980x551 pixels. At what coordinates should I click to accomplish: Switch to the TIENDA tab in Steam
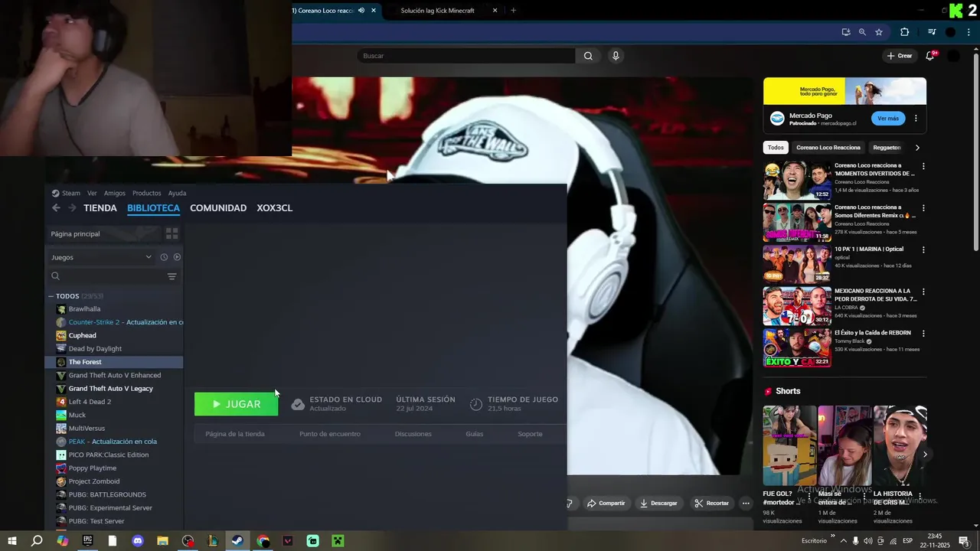point(100,208)
